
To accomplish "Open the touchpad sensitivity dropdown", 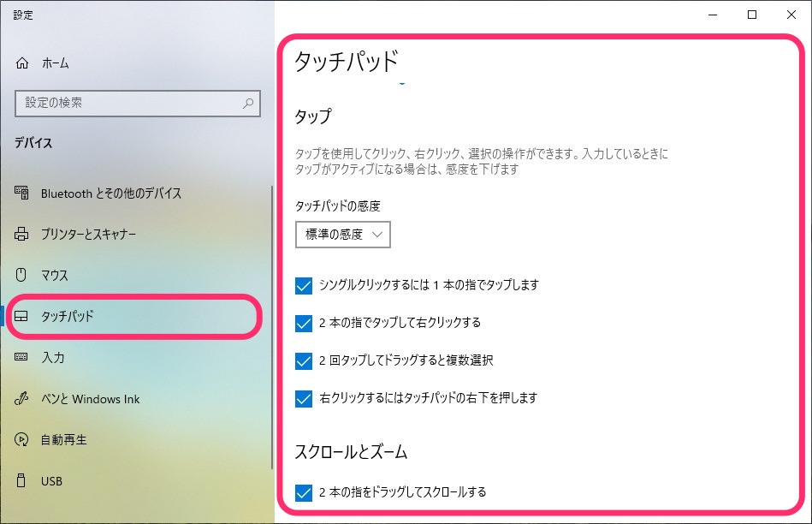I will [342, 234].
